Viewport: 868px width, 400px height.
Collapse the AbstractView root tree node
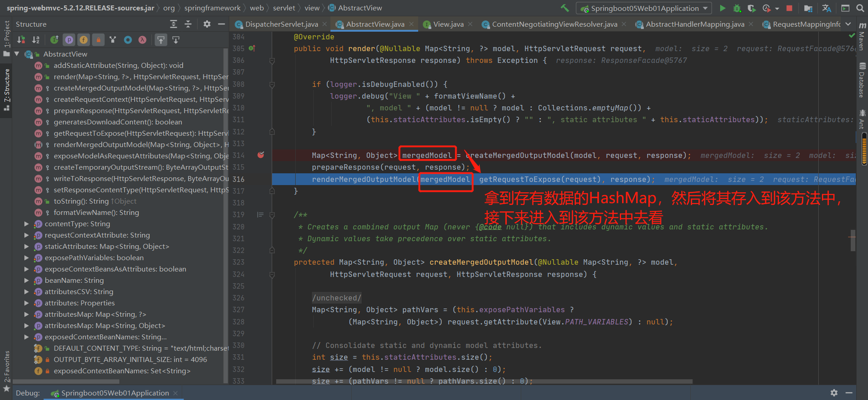pos(17,54)
